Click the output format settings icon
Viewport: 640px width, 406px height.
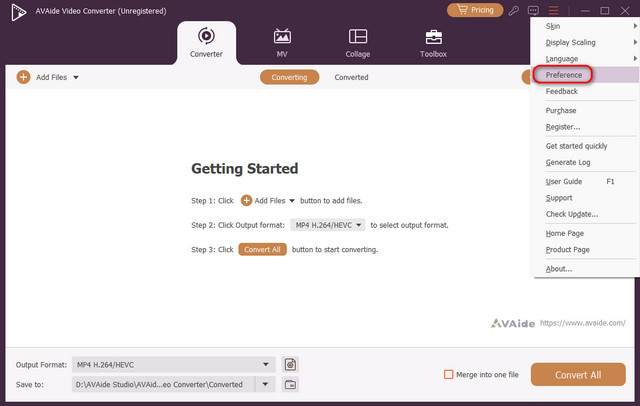point(290,365)
